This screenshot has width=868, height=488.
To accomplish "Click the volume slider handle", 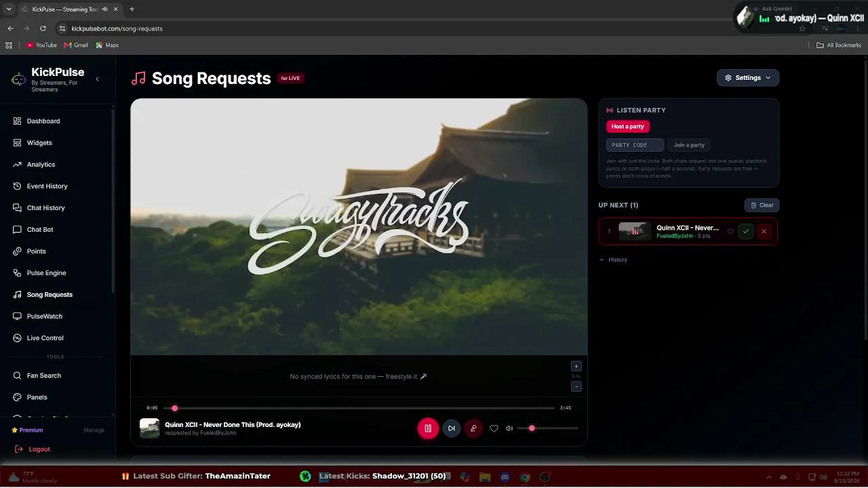I will click(x=532, y=428).
